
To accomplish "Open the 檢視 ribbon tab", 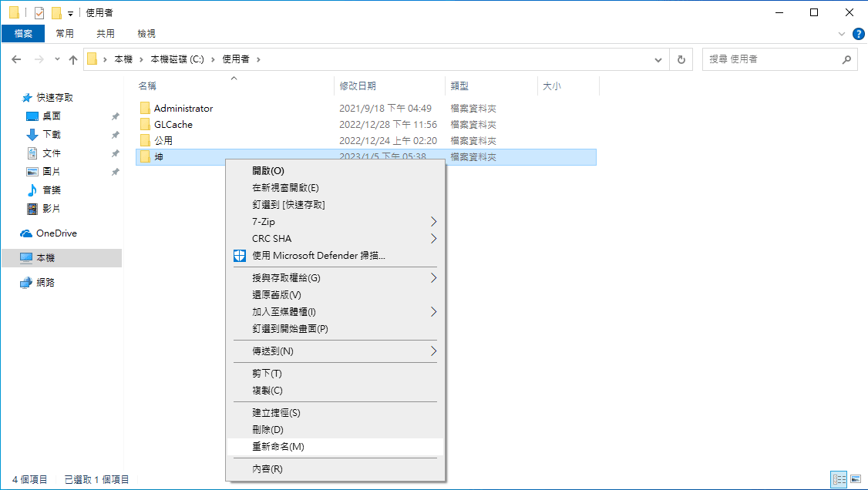I will (146, 33).
